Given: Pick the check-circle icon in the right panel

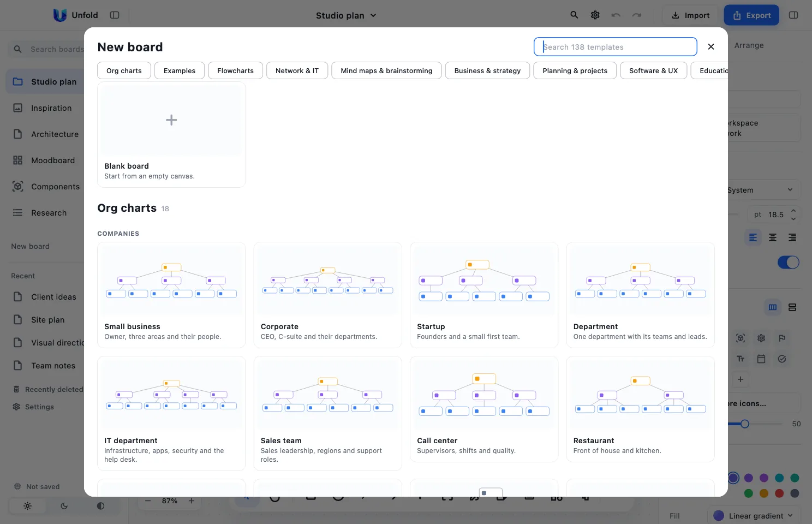Looking at the screenshot, I should pyautogui.click(x=782, y=359).
